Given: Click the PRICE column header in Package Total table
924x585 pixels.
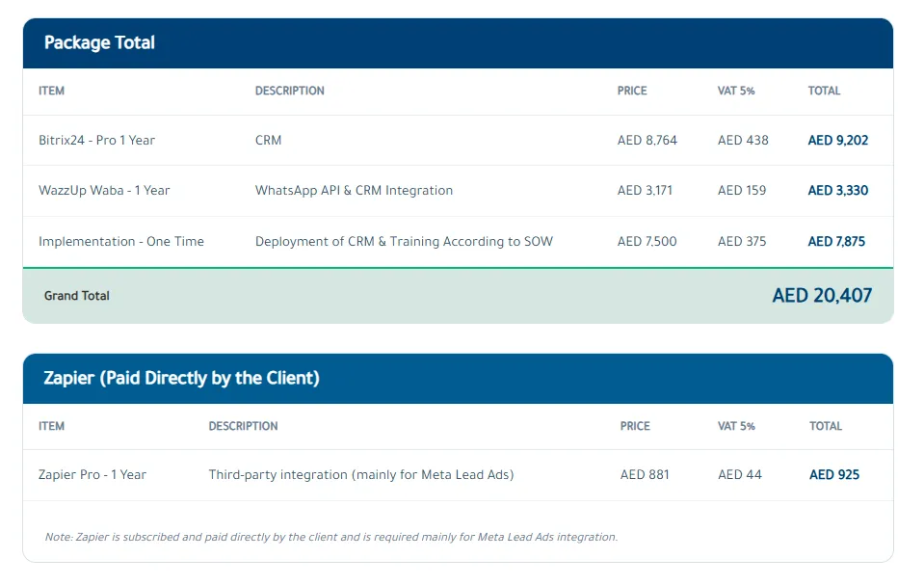Looking at the screenshot, I should (x=632, y=91).
